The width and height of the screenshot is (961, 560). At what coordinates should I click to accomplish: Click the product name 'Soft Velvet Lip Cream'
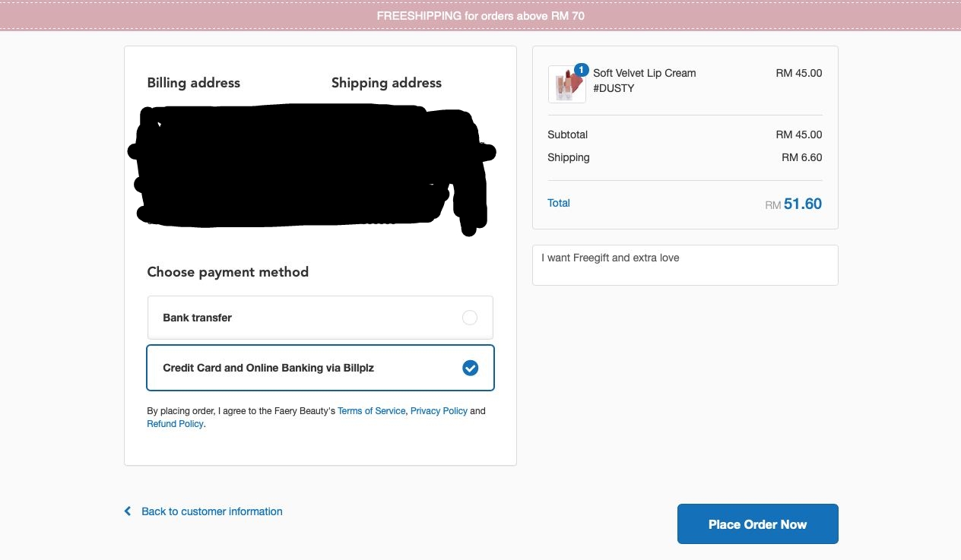644,73
